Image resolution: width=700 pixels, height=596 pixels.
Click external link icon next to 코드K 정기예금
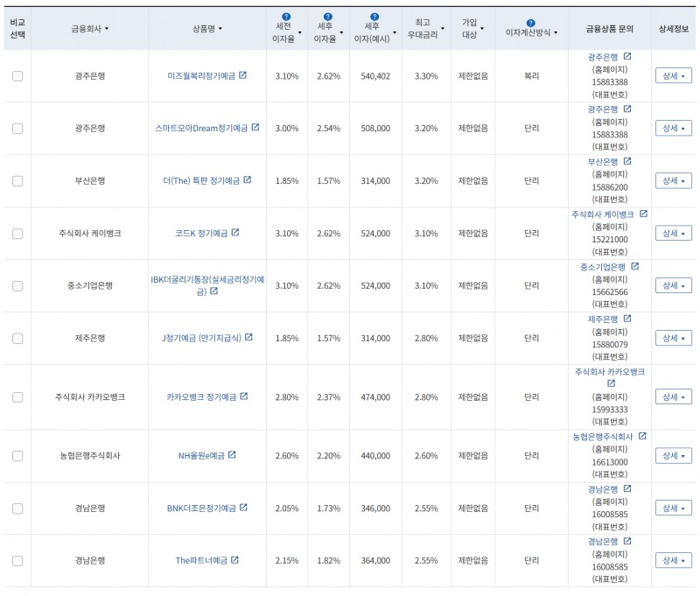click(235, 233)
